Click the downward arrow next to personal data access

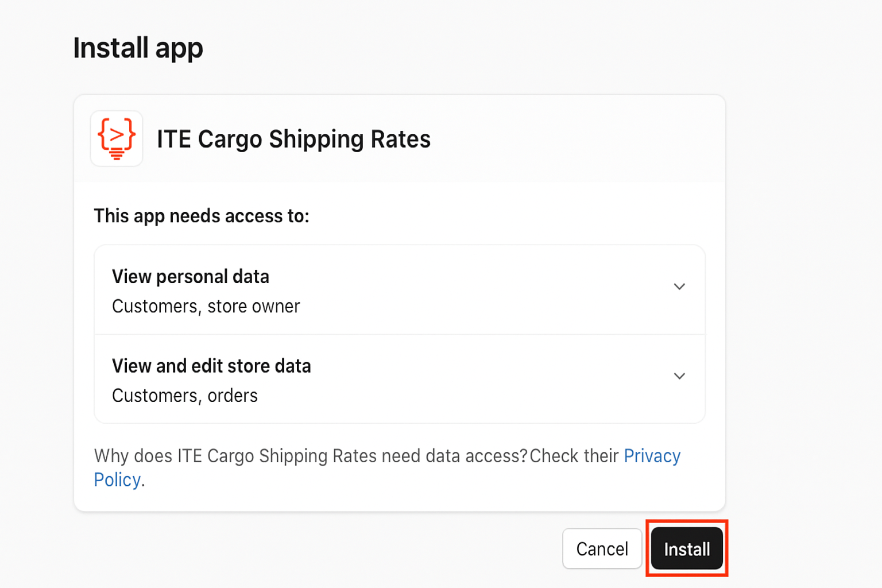tap(679, 286)
